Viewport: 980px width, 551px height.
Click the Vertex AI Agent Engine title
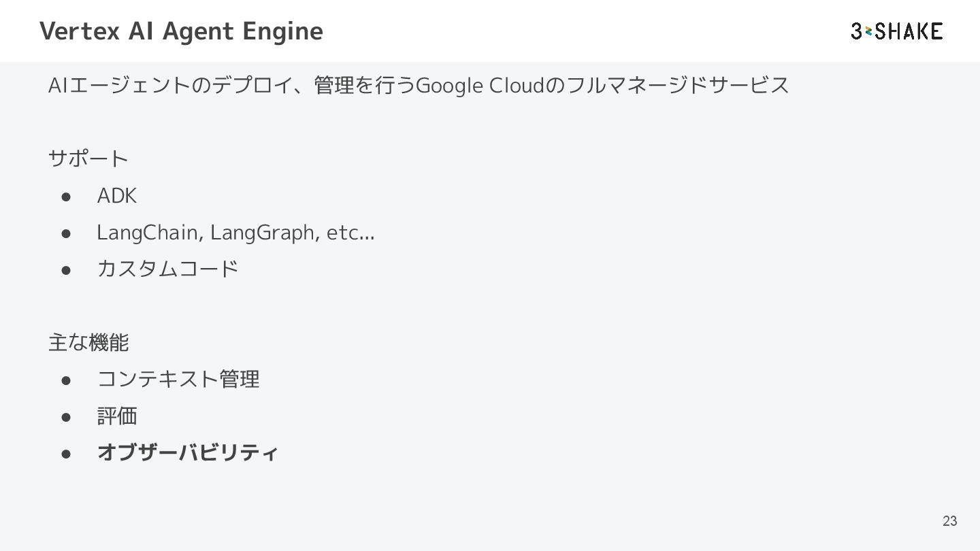tap(181, 31)
